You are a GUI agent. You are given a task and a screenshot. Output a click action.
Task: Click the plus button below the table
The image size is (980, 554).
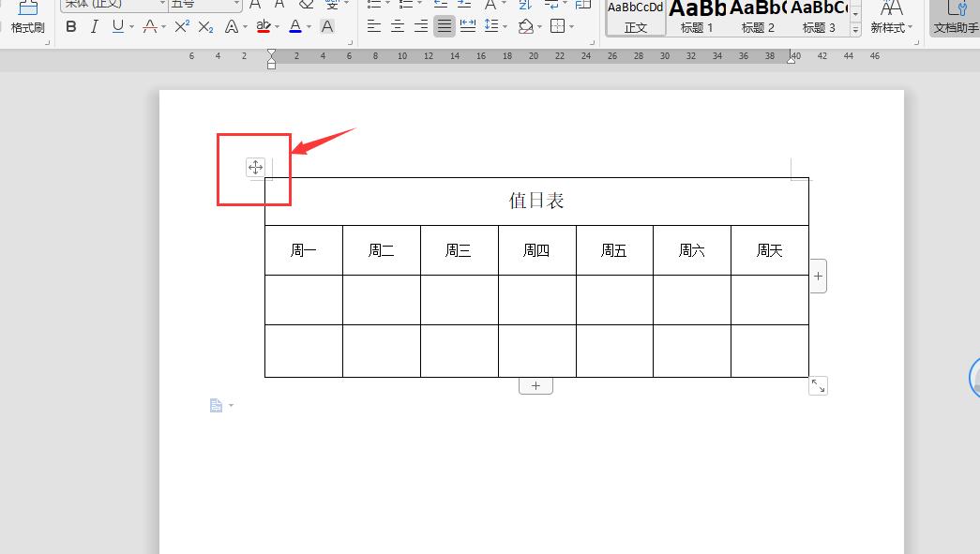tap(535, 384)
